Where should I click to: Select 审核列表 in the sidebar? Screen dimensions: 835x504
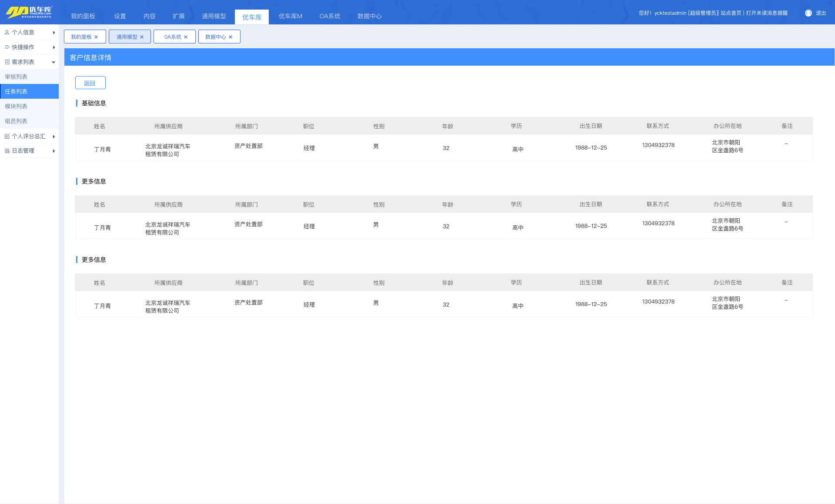[16, 77]
